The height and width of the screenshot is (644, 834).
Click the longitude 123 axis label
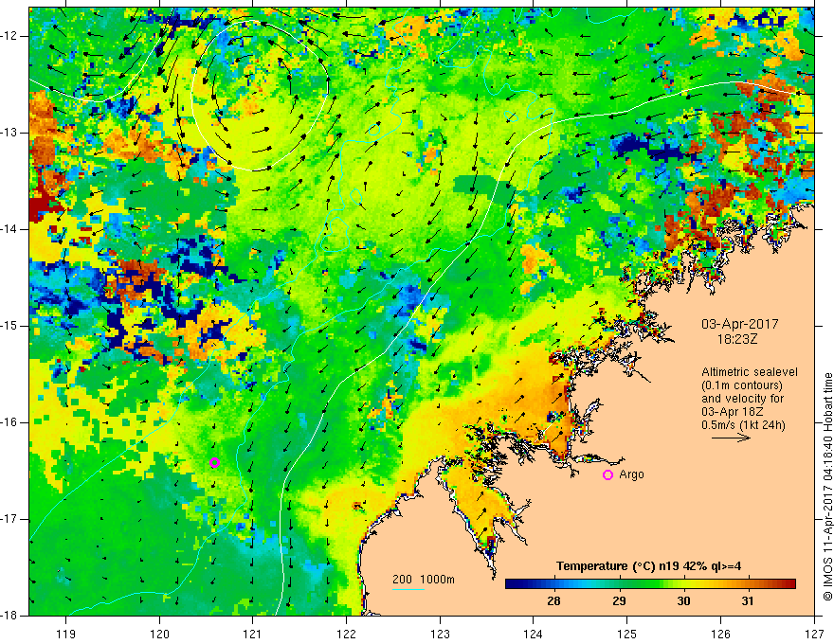[440, 634]
